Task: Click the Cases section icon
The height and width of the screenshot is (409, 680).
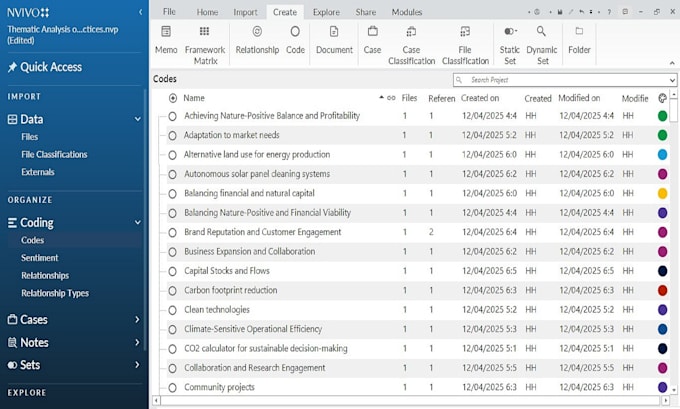Action: point(12,320)
